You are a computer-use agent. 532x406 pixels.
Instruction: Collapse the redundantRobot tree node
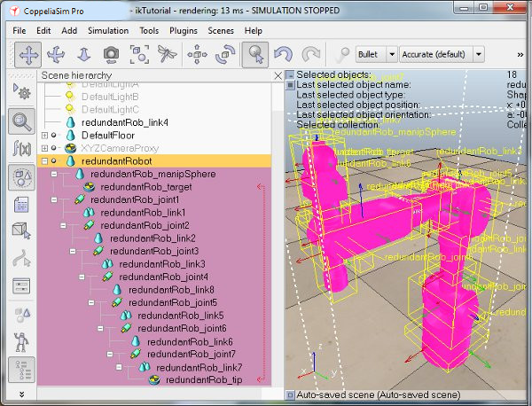click(x=44, y=161)
